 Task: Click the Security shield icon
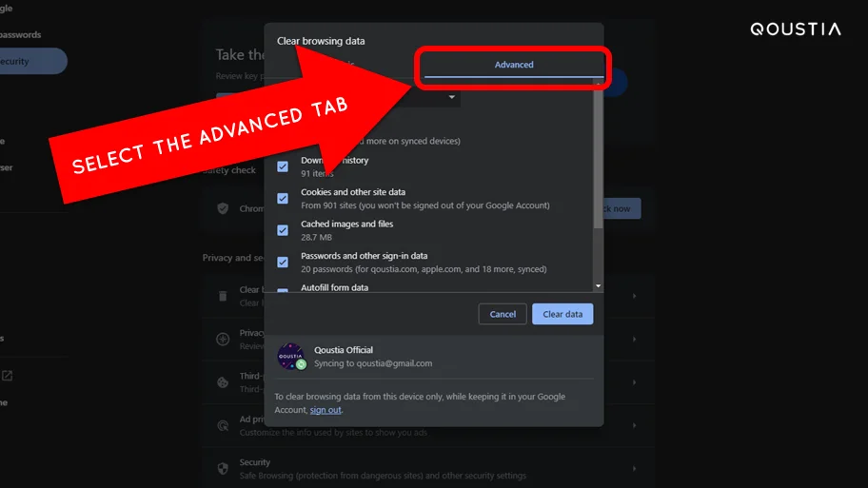point(223,469)
